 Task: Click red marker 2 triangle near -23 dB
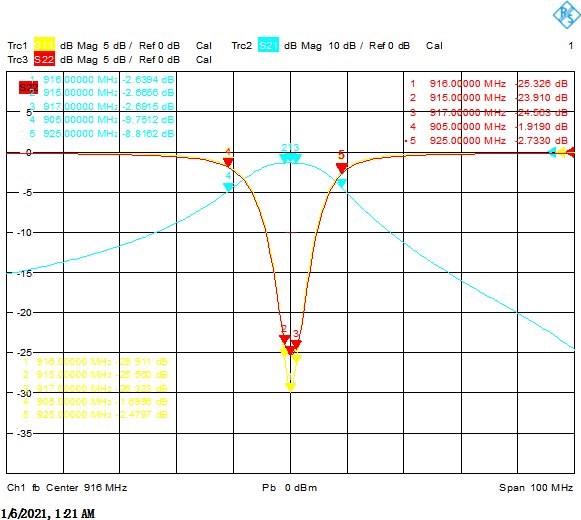[x=284, y=339]
